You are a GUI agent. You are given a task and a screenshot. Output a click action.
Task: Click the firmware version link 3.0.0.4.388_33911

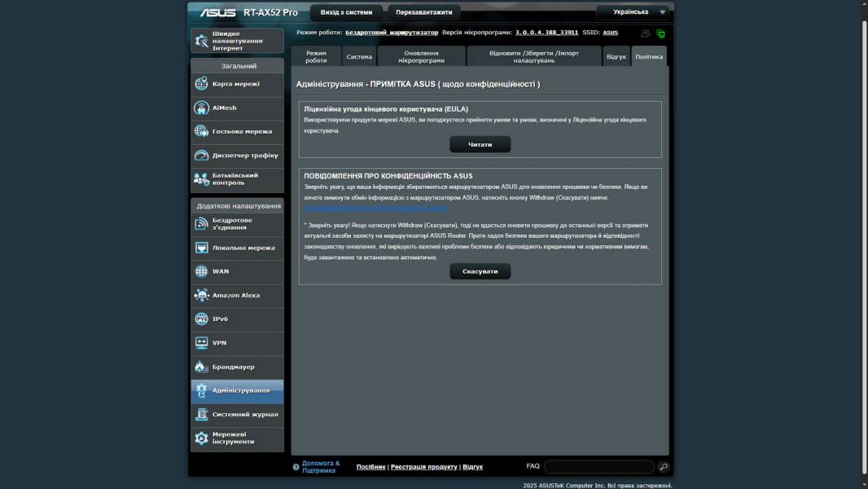tap(546, 33)
